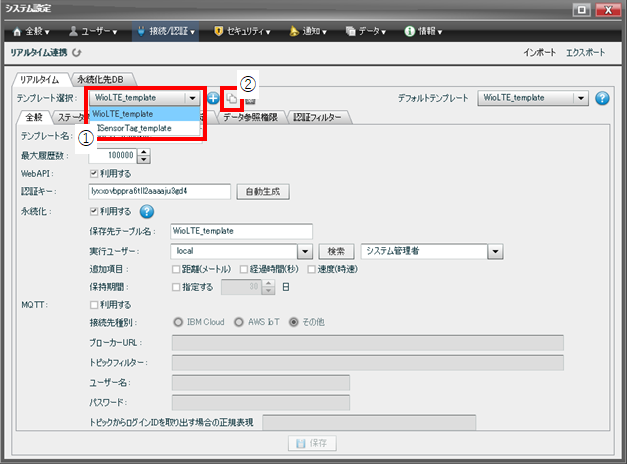Screen dimensions: 627x464
Task: Click the 自動生成 button
Action: [263, 192]
